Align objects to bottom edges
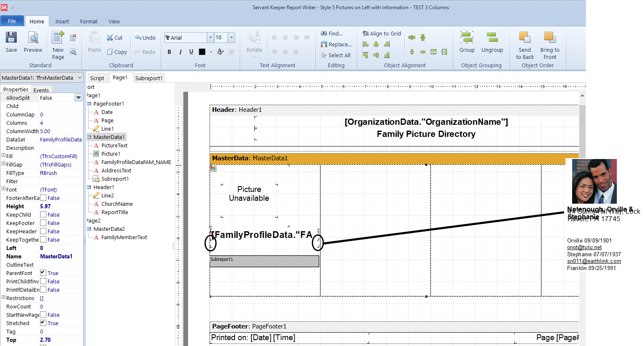The image size is (644, 346). pyautogui.click(x=387, y=55)
